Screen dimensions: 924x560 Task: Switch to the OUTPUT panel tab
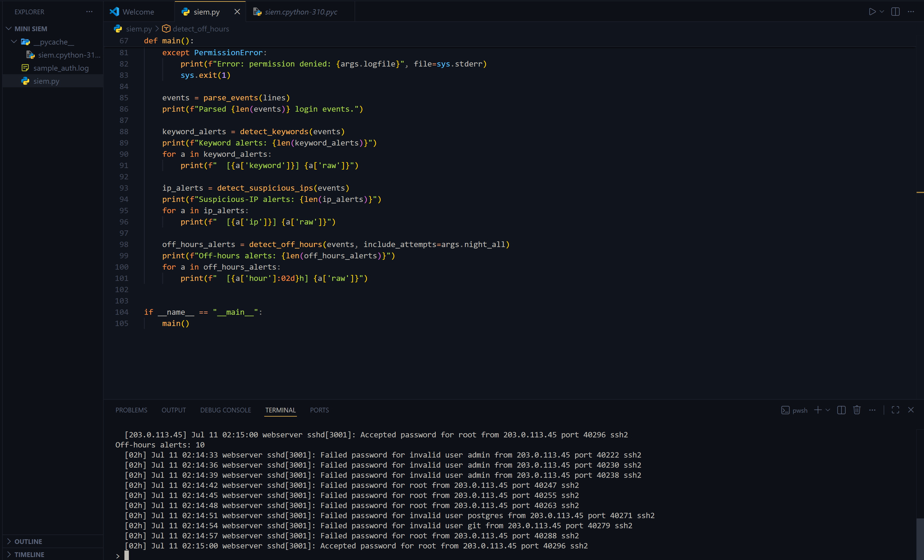click(174, 410)
